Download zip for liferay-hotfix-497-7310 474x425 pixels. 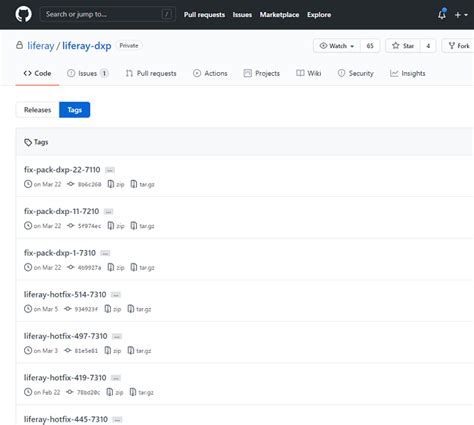click(113, 351)
